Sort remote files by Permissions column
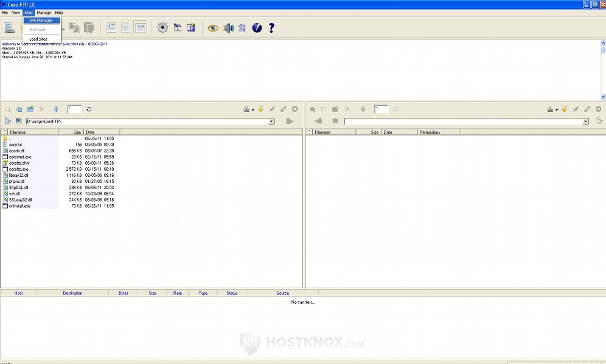 coord(439,132)
